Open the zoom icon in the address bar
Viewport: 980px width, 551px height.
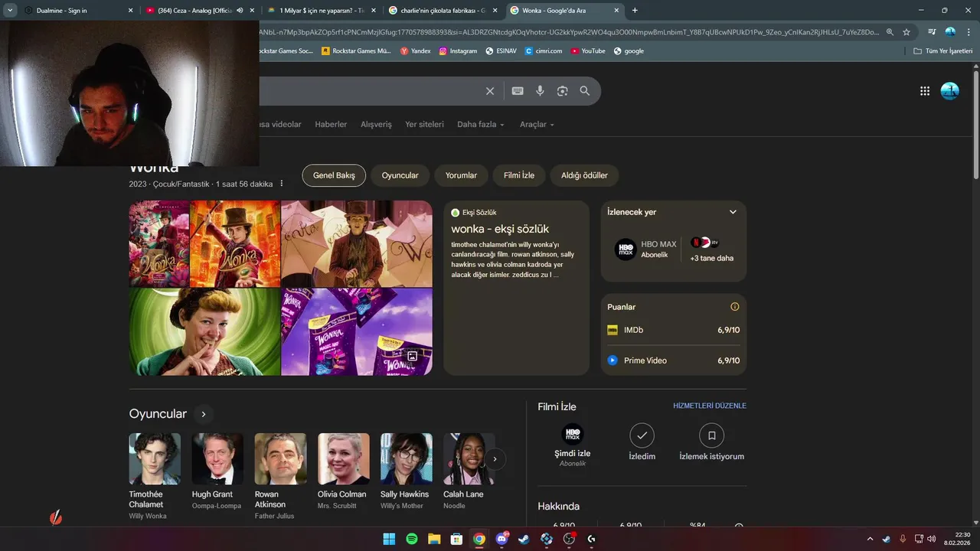click(x=890, y=32)
